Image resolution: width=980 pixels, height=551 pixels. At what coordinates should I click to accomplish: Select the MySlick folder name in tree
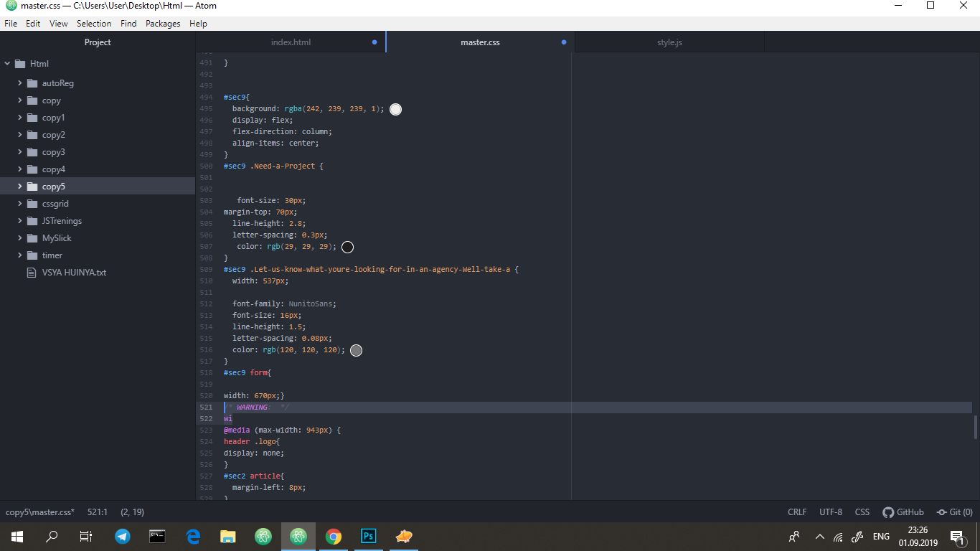(57, 238)
